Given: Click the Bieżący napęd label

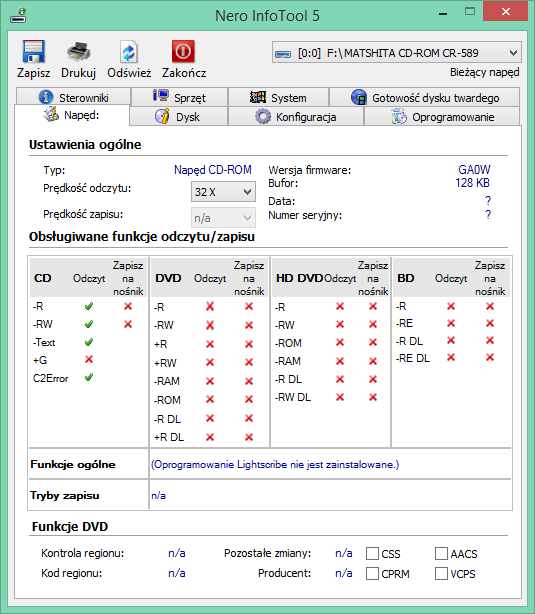Looking at the screenshot, I should click(x=484, y=72).
